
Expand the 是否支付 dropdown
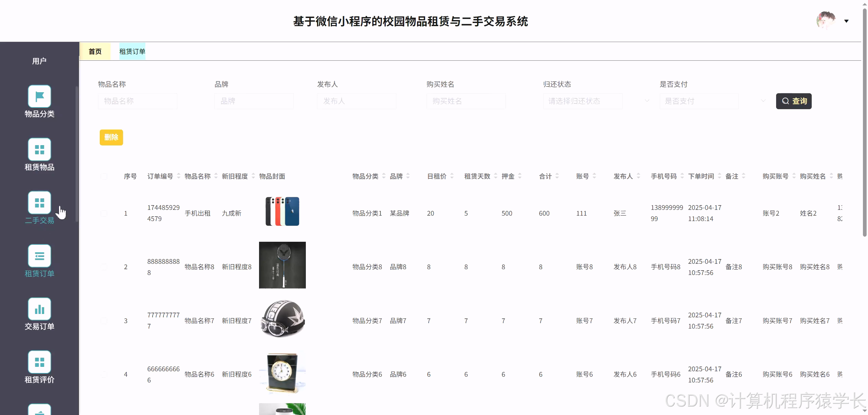tap(699, 101)
